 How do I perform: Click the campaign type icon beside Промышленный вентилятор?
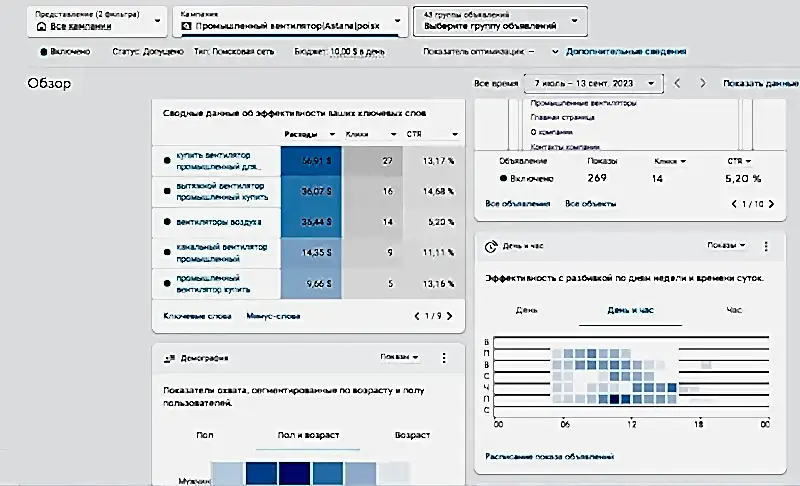[x=186, y=26]
